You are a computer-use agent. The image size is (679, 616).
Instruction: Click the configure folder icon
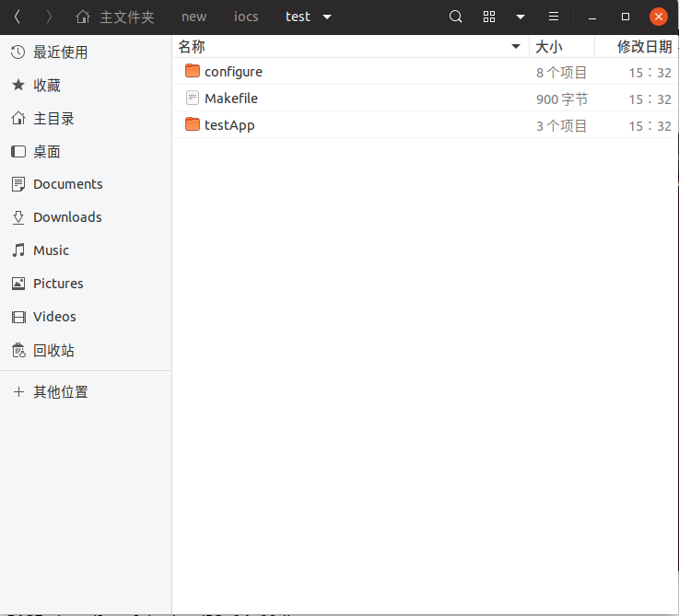pyautogui.click(x=193, y=72)
